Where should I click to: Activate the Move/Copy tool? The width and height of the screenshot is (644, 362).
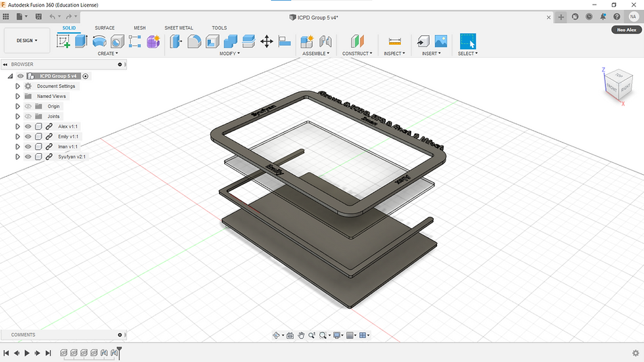pyautogui.click(x=267, y=41)
